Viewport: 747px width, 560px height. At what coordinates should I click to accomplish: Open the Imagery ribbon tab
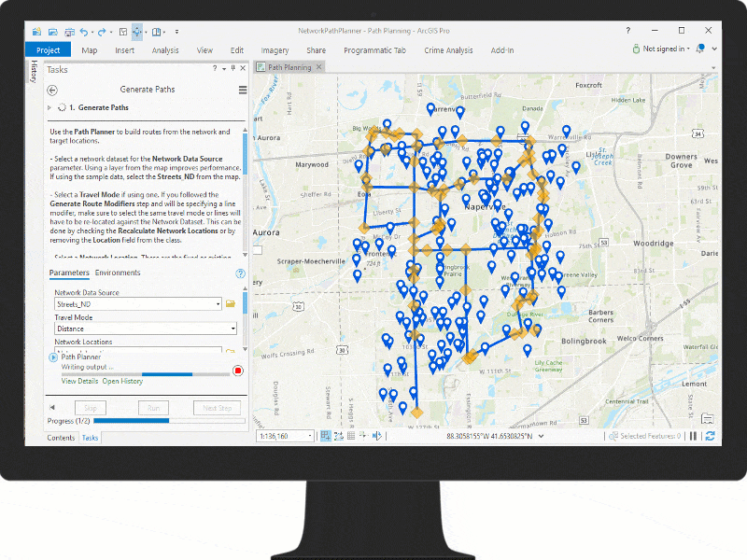[275, 50]
